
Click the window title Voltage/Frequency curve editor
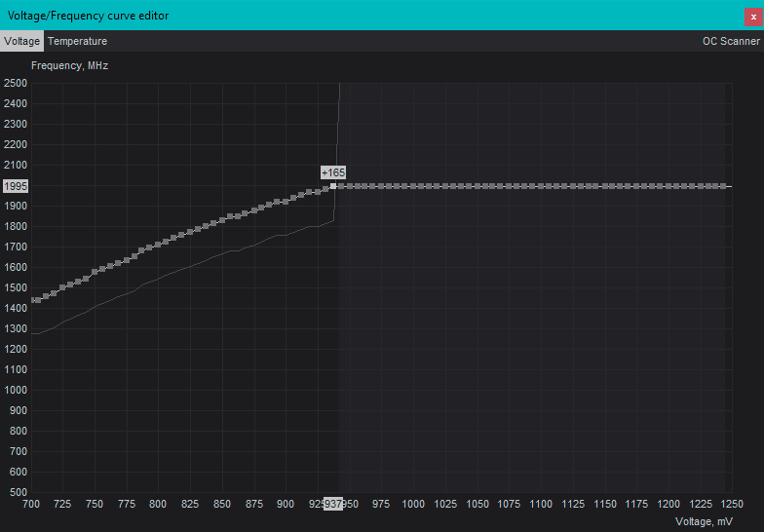tap(88, 16)
